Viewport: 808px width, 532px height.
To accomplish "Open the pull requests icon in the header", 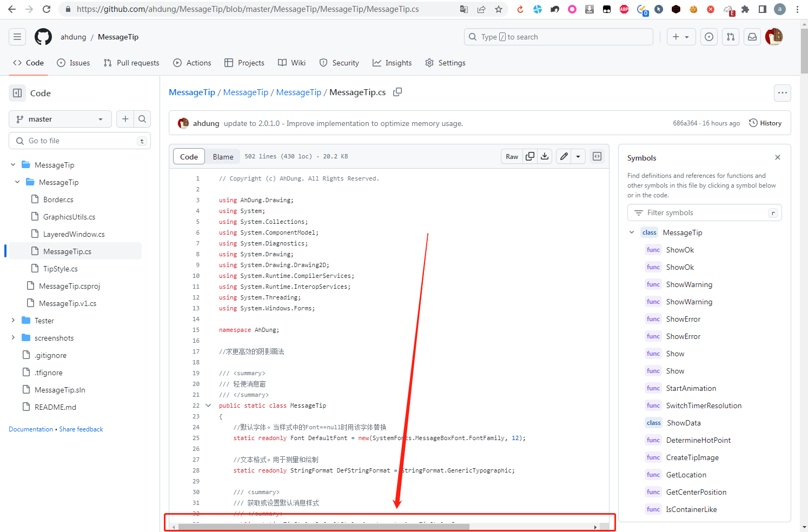I will (x=730, y=36).
